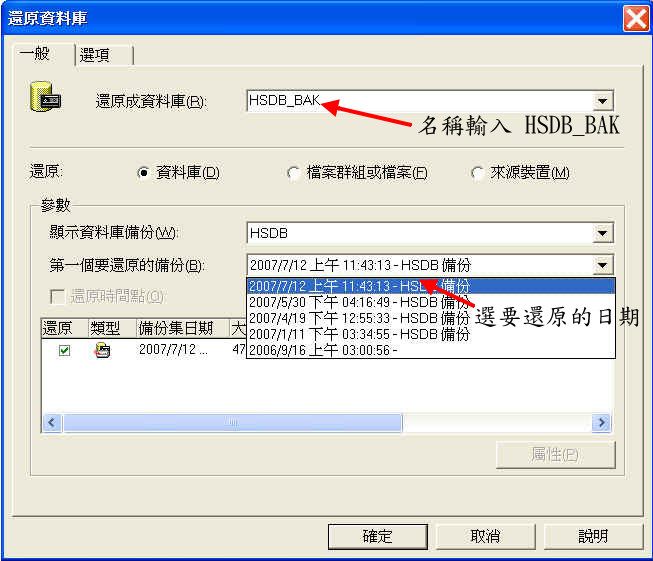653x561 pixels.
Task: Click the 還原 column header
Action: click(65, 328)
